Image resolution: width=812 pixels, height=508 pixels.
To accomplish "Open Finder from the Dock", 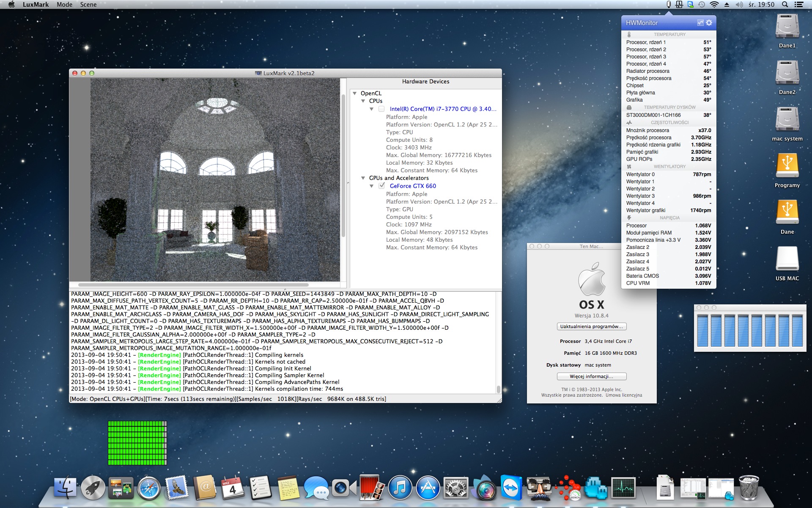I will (66, 488).
